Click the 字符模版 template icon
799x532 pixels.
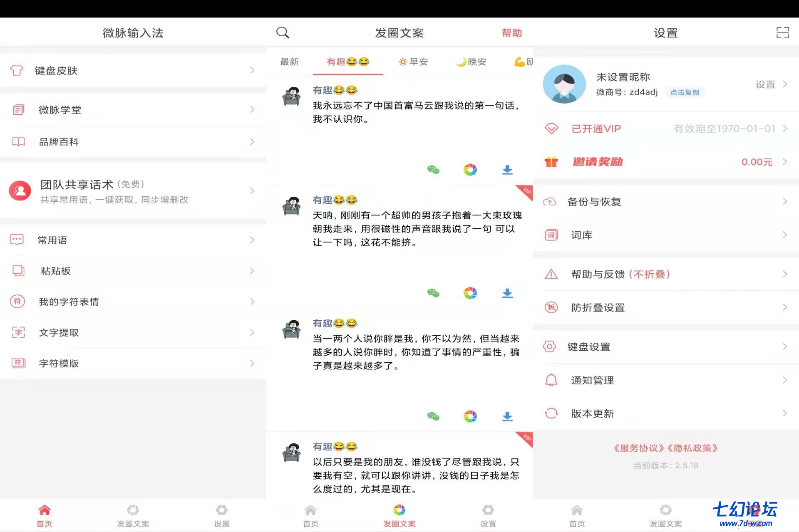point(18,363)
